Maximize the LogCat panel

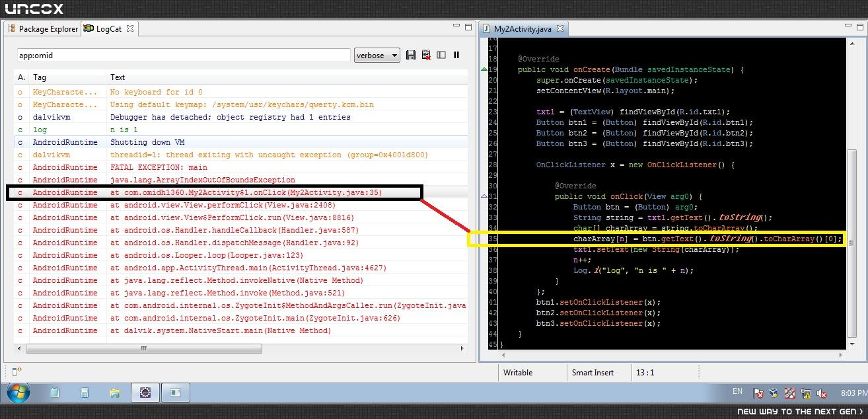pos(468,26)
